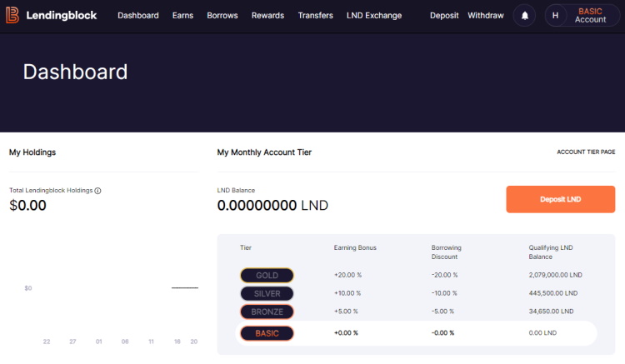625x364 pixels.
Task: Click the Dashboard page heading
Action: [75, 72]
